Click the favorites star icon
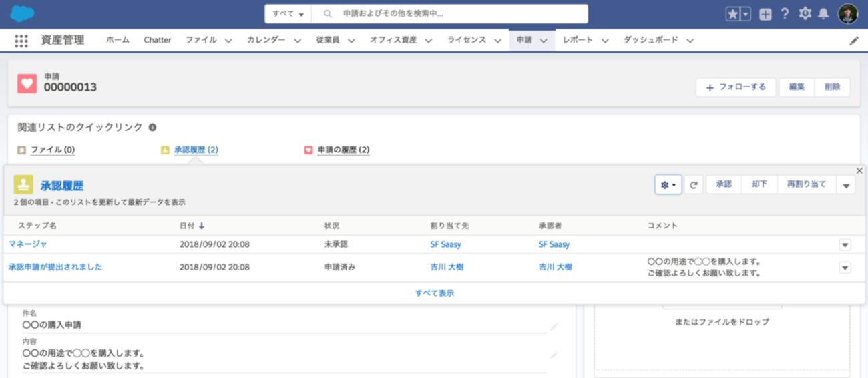The height and width of the screenshot is (378, 868). tap(732, 14)
